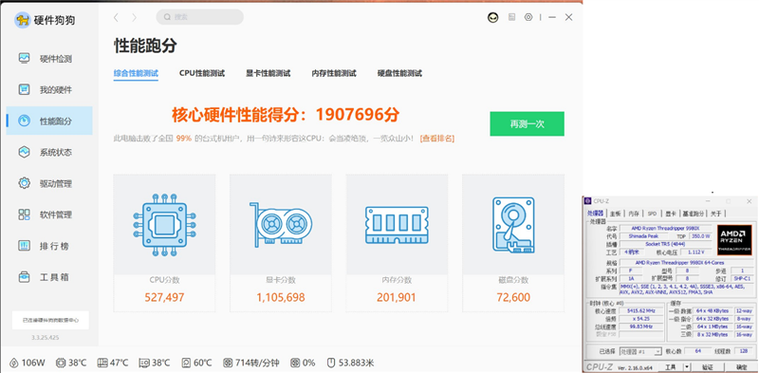Click the search box in title bar

(x=199, y=17)
